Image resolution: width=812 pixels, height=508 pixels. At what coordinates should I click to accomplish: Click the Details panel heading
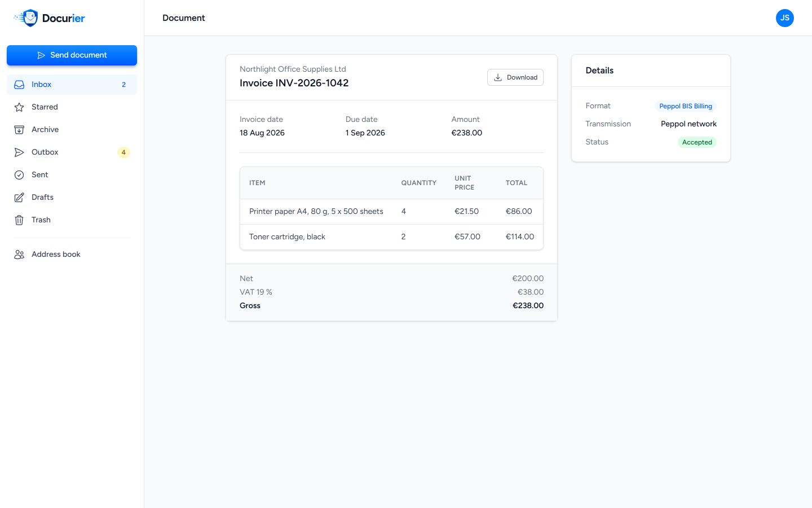coord(599,71)
